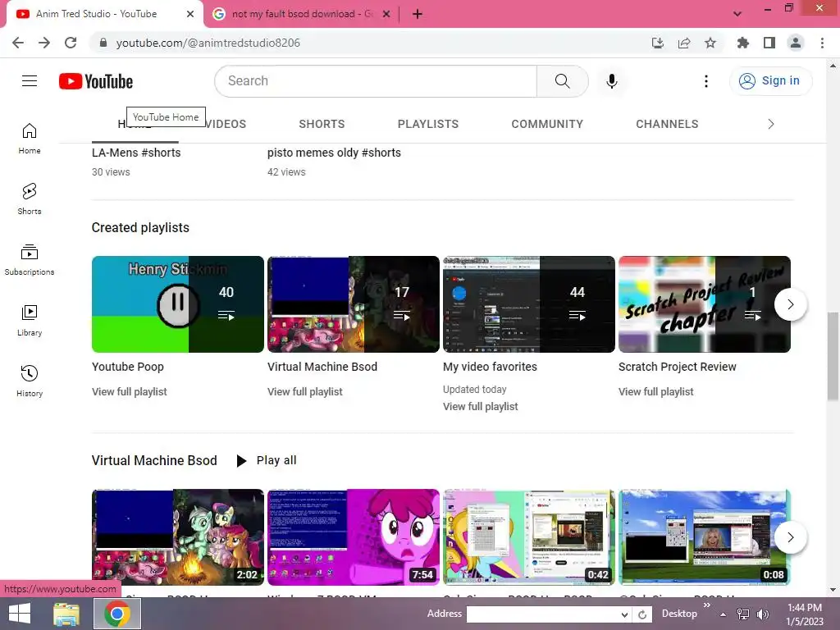View full playlist for Youtube Poop
The height and width of the screenshot is (630, 840).
pyautogui.click(x=129, y=391)
